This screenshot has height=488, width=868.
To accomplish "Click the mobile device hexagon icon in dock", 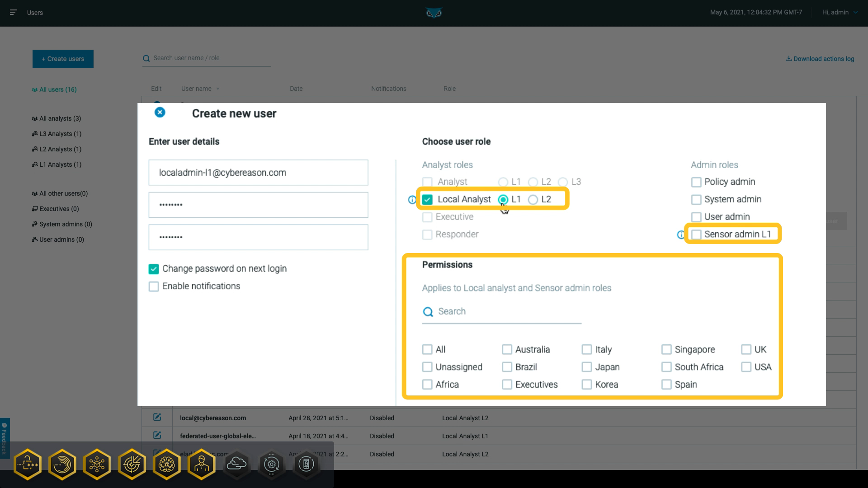I will [307, 464].
